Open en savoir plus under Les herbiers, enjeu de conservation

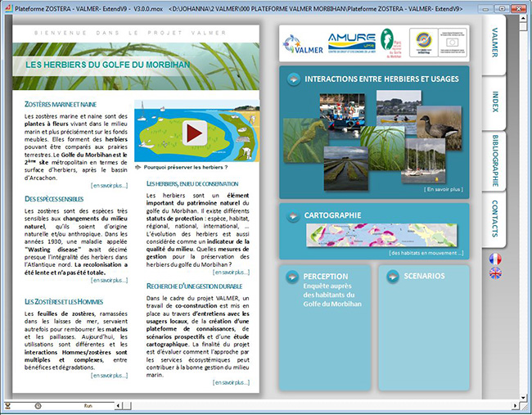(x=231, y=273)
